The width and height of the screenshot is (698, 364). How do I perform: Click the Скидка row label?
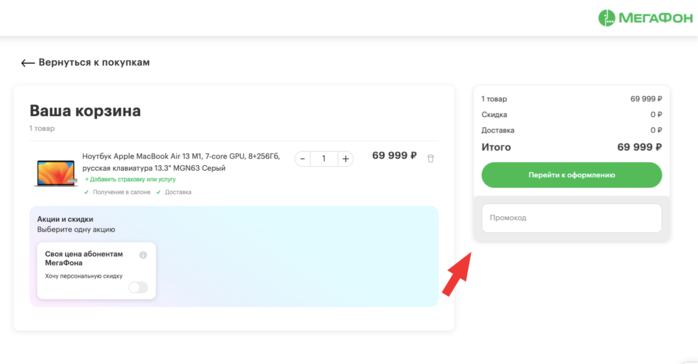point(494,115)
